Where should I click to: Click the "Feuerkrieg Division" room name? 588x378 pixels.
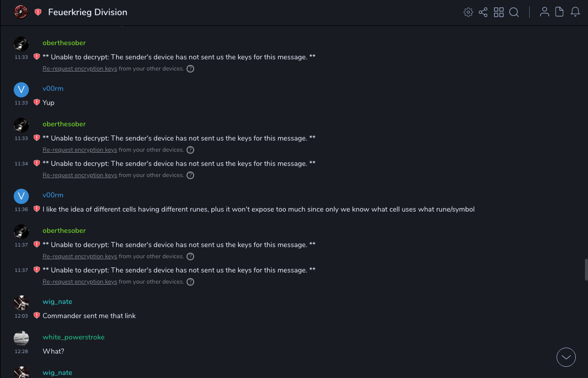point(88,12)
